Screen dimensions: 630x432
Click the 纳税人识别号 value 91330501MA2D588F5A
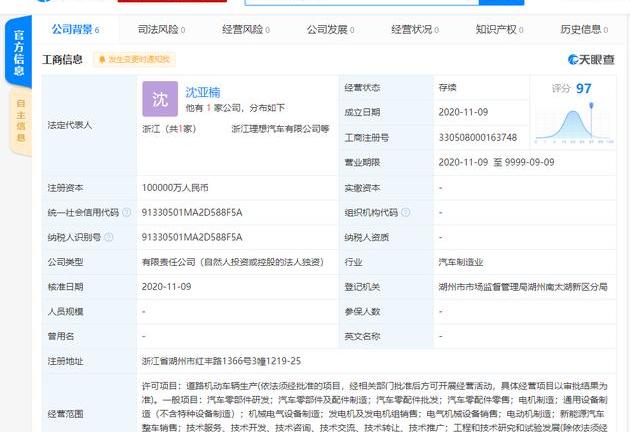(192, 237)
